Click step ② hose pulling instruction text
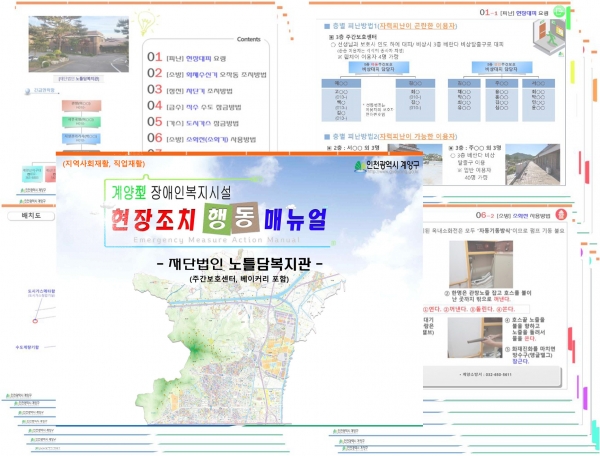The width and height of the screenshot is (600, 456). pyautogui.click(x=488, y=296)
